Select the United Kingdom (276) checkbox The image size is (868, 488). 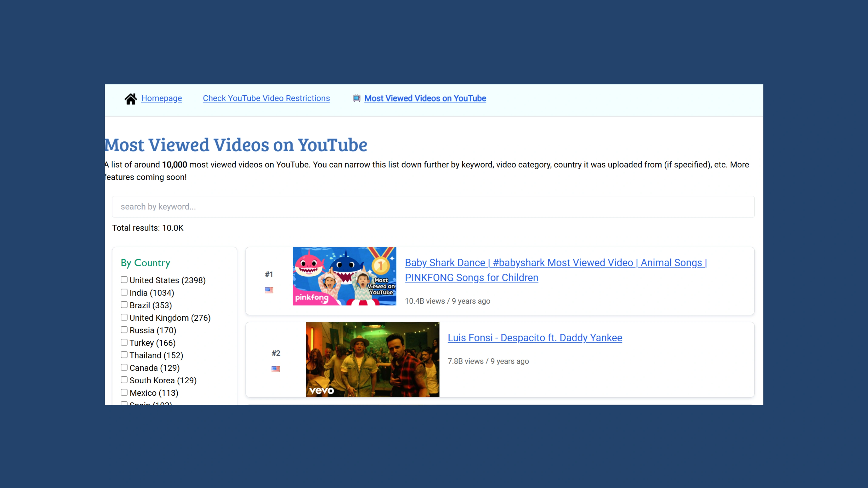124,317
